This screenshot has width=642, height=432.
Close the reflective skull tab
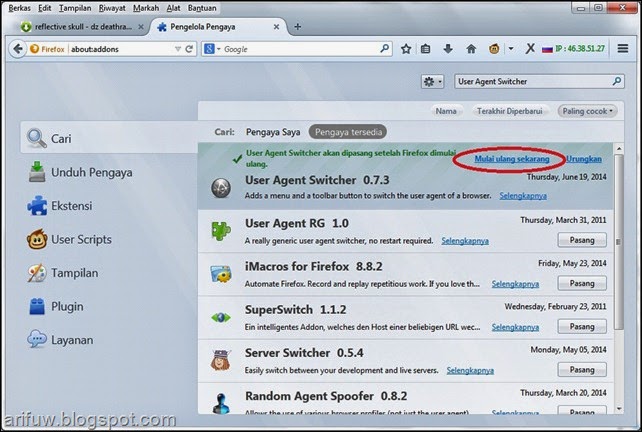[x=141, y=27]
